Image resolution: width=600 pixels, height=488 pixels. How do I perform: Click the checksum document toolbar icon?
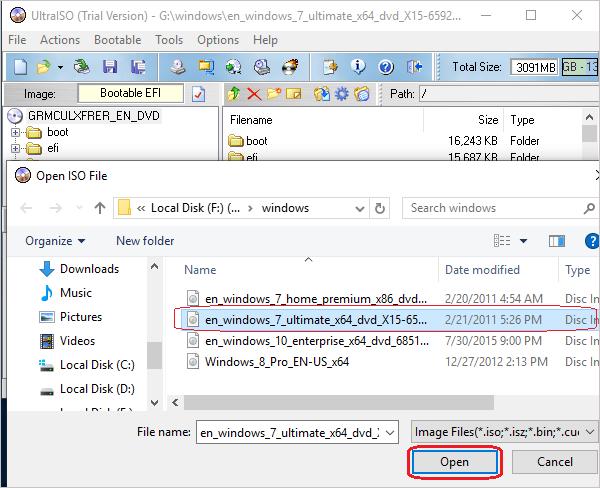coord(330,67)
